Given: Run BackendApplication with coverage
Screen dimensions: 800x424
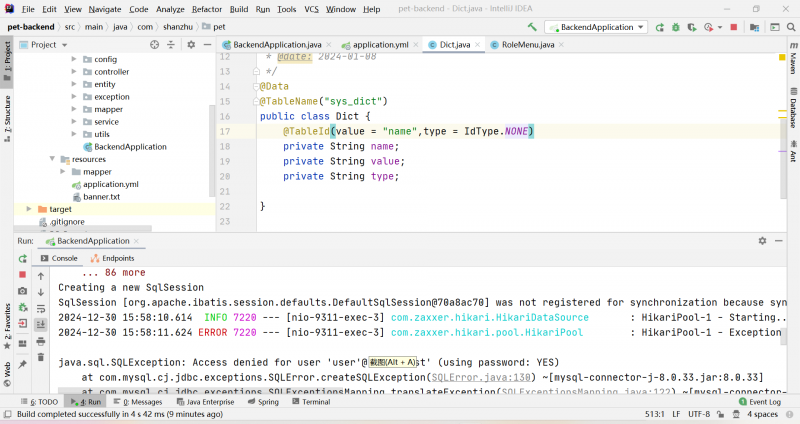Looking at the screenshot, I should [x=692, y=27].
